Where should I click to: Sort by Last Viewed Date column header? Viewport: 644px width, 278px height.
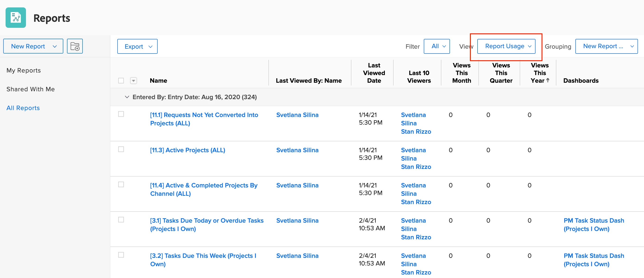click(374, 73)
